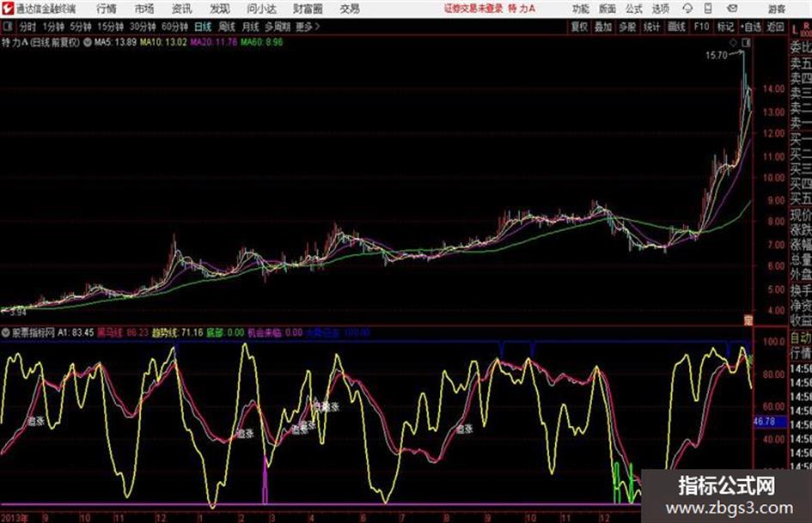This screenshot has height=523, width=812.
Task: Click the 画线 drawing toolbar button
Action: point(676,27)
